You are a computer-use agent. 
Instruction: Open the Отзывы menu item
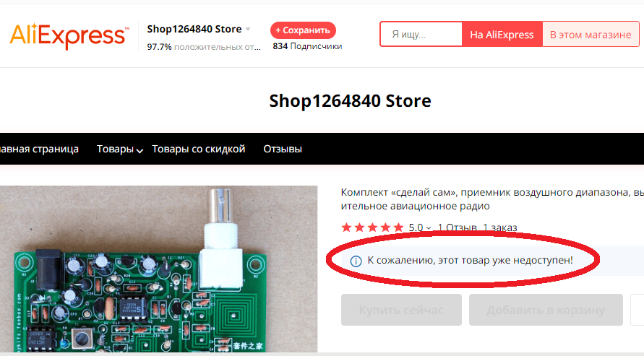283,149
